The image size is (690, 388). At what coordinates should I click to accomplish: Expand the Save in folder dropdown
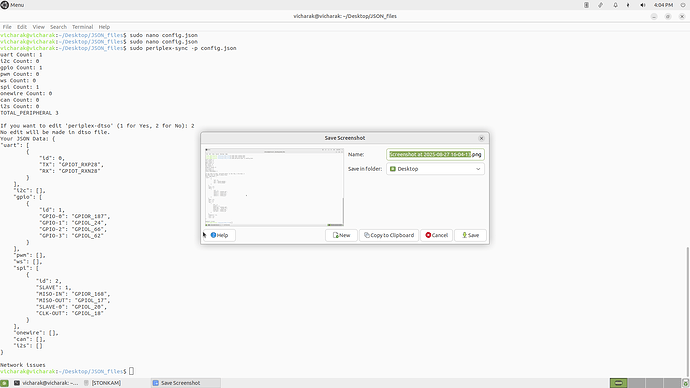[x=435, y=169]
